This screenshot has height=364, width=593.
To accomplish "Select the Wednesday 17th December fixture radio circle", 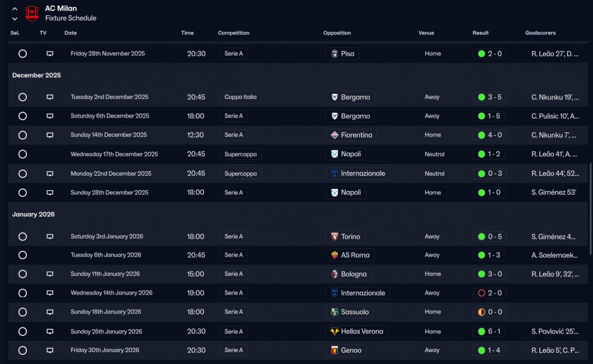I will [23, 154].
